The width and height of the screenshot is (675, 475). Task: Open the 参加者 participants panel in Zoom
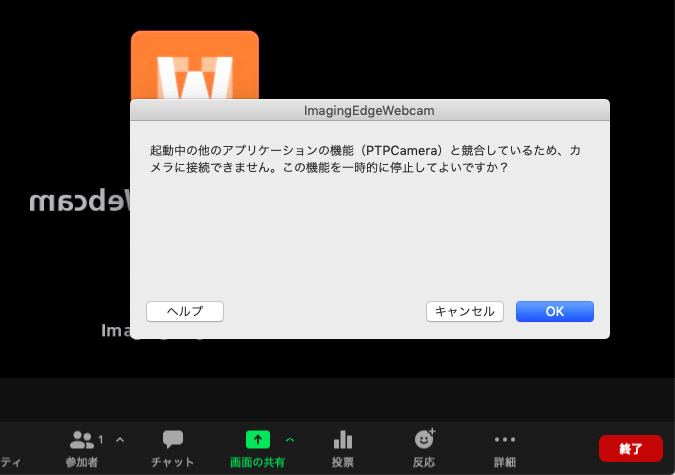click(82, 449)
